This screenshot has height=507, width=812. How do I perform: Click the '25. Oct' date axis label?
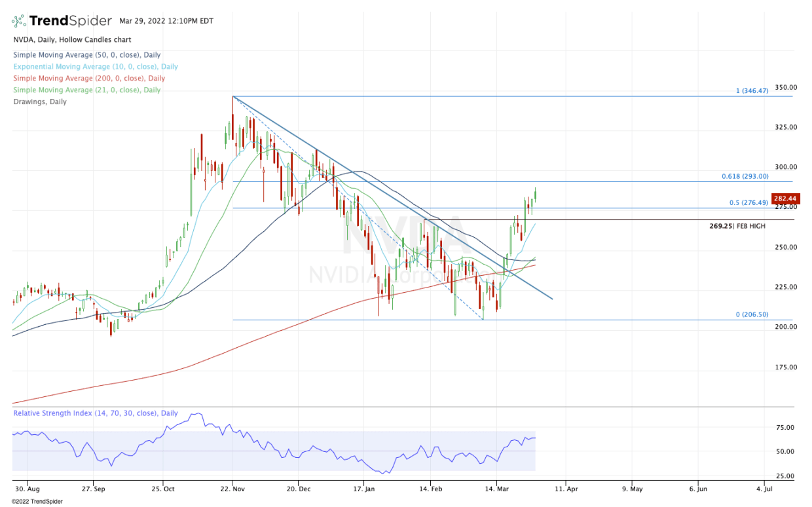163,489
